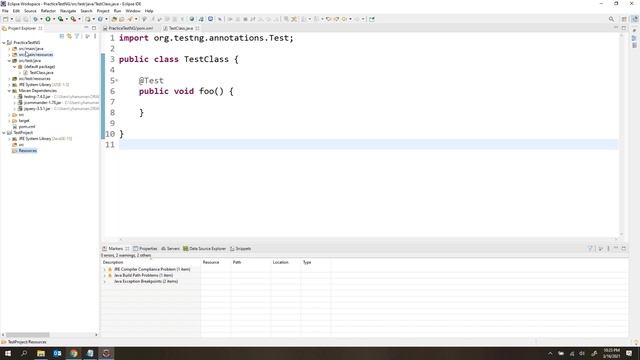Switch to PracticeTestNG/pom.xml editor tab
The width and height of the screenshot is (640, 360).
point(130,28)
